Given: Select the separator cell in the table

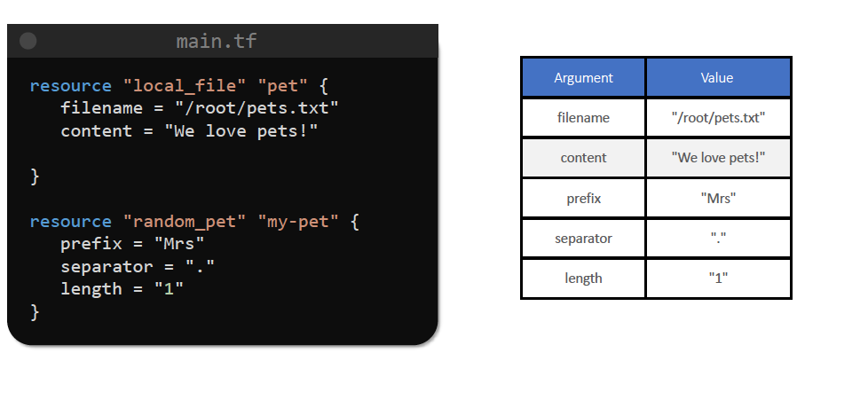Looking at the screenshot, I should point(583,238).
